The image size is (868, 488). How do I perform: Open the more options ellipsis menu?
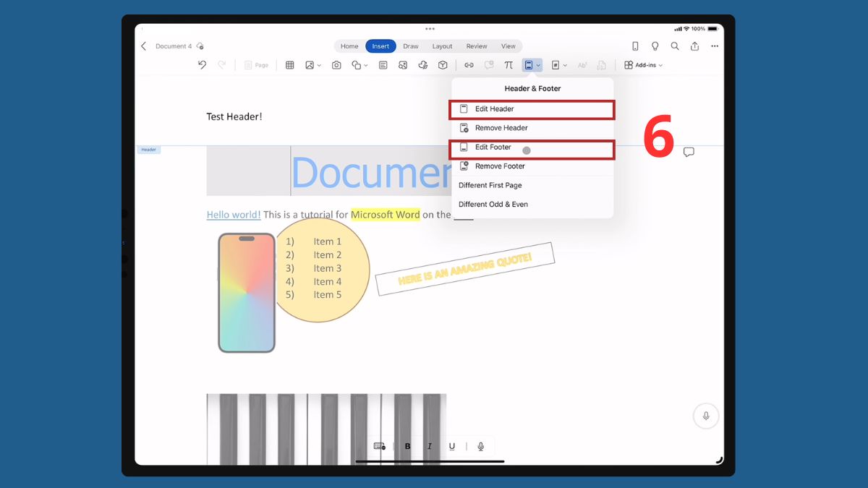[715, 46]
